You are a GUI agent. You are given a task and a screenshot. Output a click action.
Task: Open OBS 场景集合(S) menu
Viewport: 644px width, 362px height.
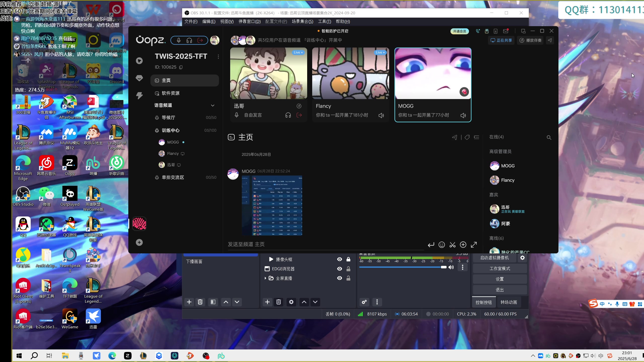[x=302, y=22]
